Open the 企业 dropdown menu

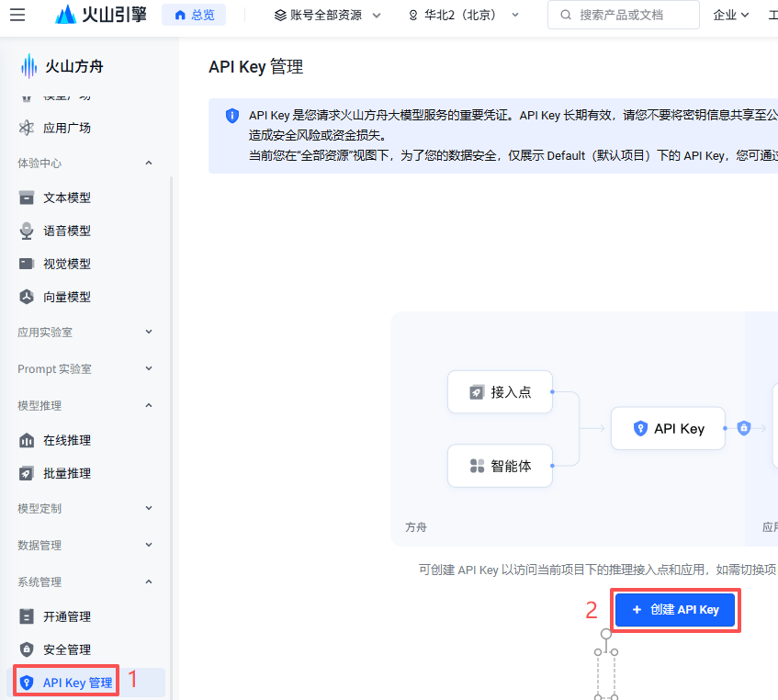click(x=730, y=16)
